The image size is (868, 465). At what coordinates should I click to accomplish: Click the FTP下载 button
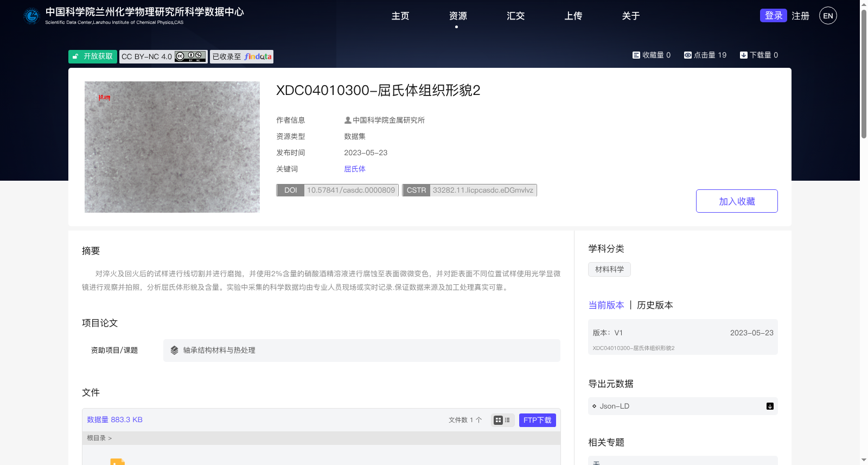pyautogui.click(x=537, y=420)
